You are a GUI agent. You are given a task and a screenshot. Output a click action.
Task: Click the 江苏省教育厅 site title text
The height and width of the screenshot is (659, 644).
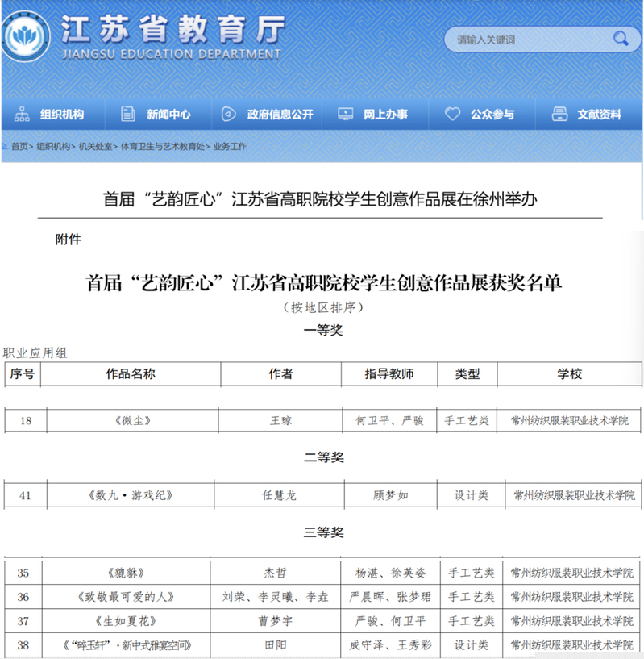(x=172, y=31)
